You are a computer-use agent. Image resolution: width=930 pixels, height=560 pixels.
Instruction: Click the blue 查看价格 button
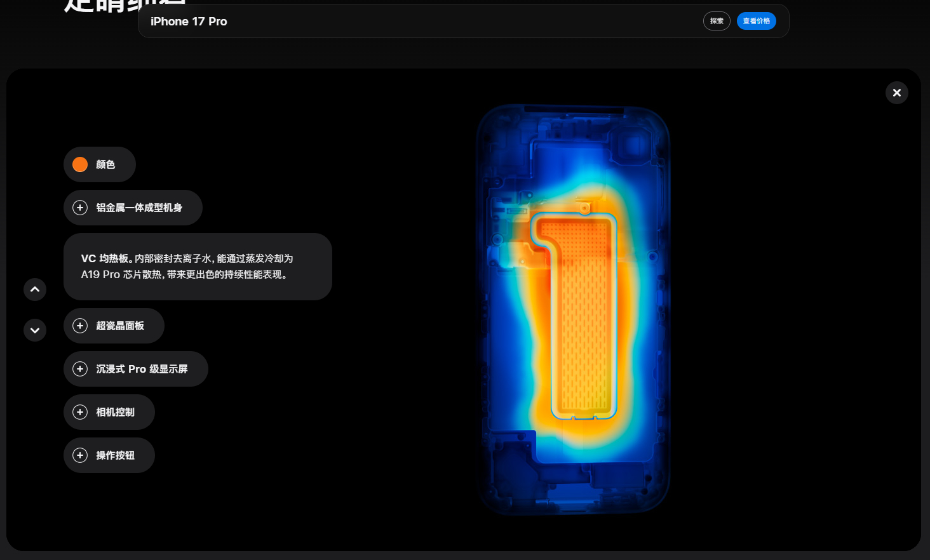pos(756,21)
